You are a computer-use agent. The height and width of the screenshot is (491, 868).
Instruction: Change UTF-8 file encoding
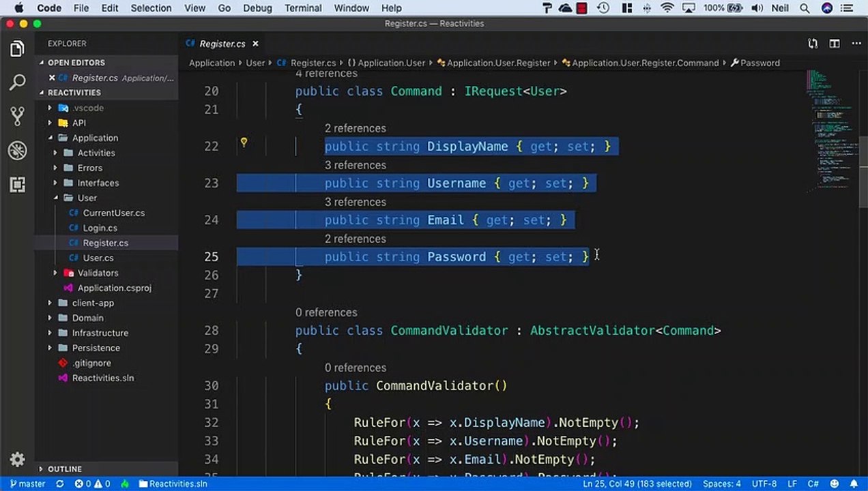click(x=764, y=483)
